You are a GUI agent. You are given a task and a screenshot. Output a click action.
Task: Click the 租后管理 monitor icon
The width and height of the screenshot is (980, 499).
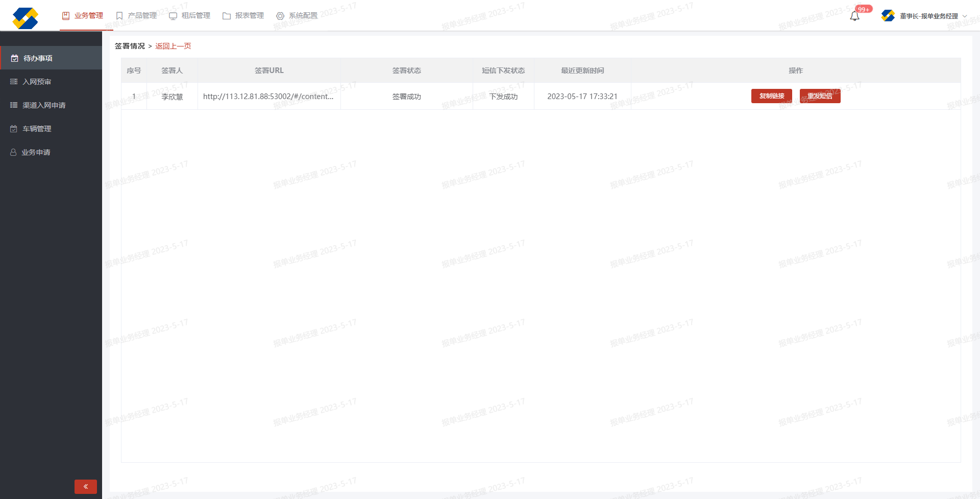pyautogui.click(x=173, y=16)
